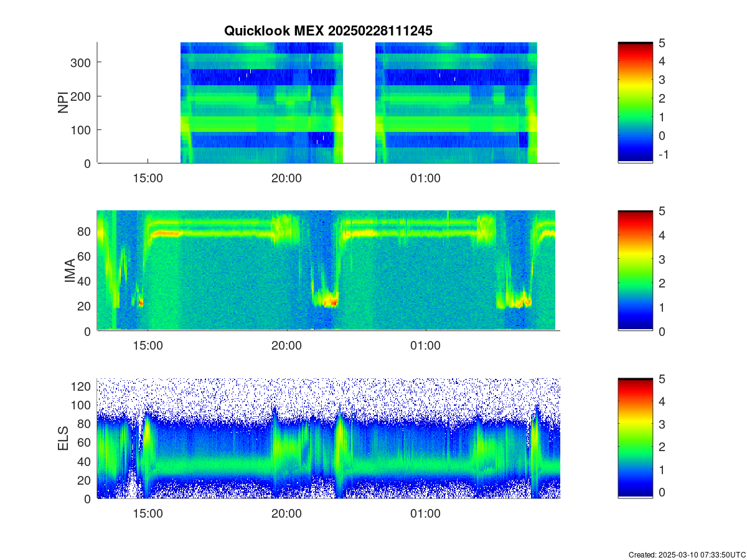The height and width of the screenshot is (560, 747).
Task: Click the 1 label on ELS colorbar
Action: point(662,470)
